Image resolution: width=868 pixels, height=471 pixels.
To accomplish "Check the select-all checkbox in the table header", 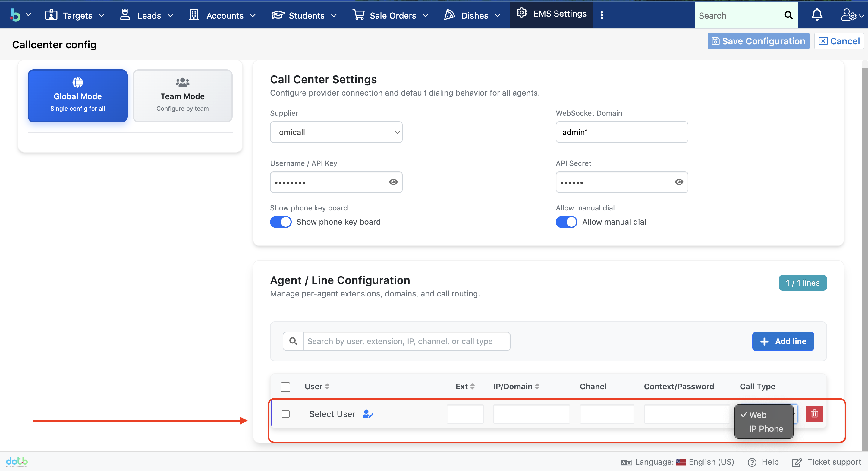I will coord(285,387).
